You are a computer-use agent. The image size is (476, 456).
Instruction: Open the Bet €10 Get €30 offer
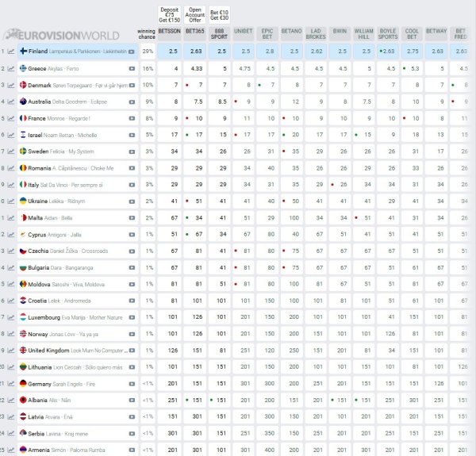point(219,15)
